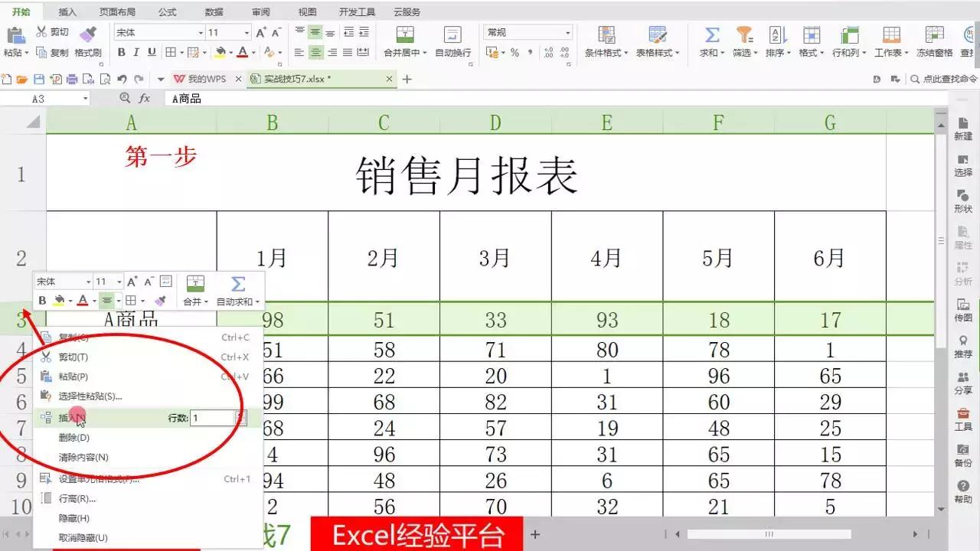Open the Filter (筛选) tool
The width and height of the screenshot is (980, 551).
(x=743, y=42)
